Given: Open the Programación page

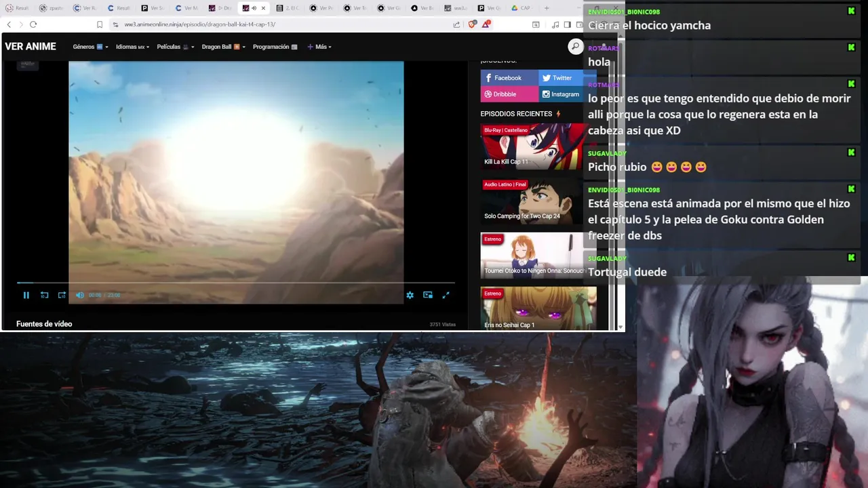Looking at the screenshot, I should coord(275,47).
